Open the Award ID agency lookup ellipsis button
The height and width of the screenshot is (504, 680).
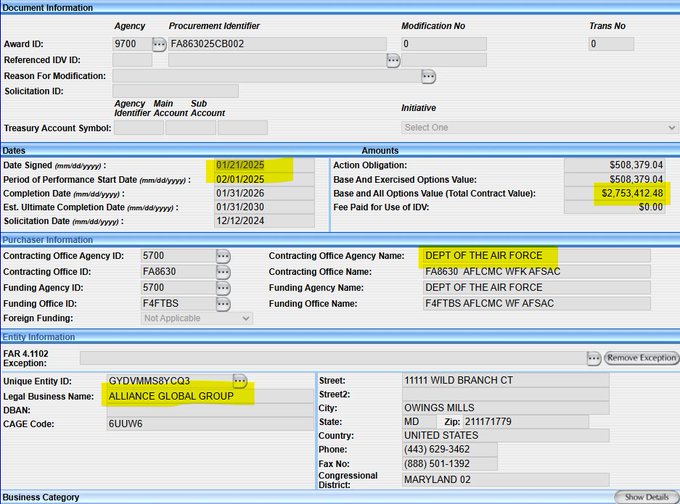(x=159, y=44)
